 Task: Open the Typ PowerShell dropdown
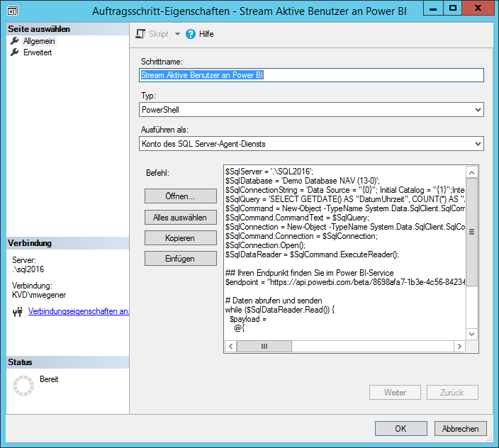311,109
